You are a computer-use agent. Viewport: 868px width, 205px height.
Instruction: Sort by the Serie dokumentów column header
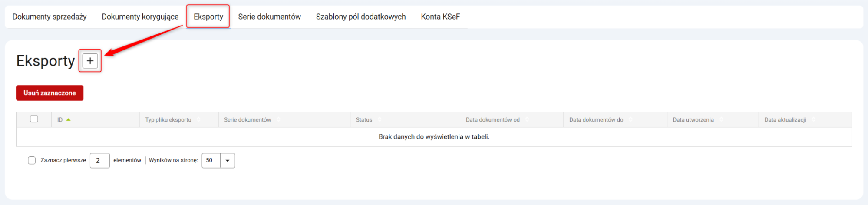coord(248,120)
